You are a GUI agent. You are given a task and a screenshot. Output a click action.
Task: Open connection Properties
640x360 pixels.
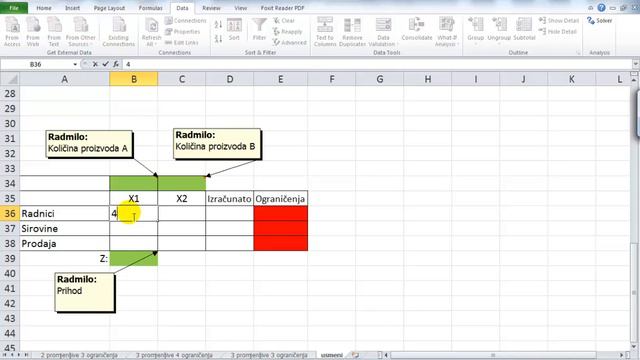click(183, 31)
